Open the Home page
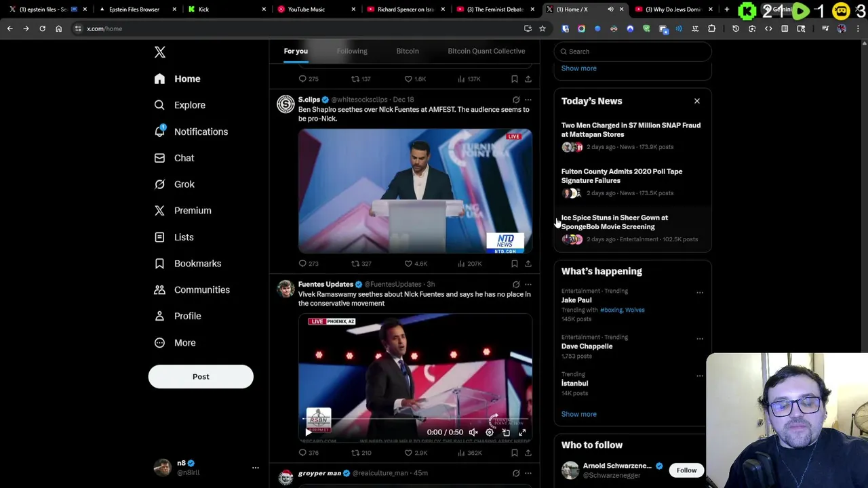Screen dimensions: 868x488 coord(178,79)
